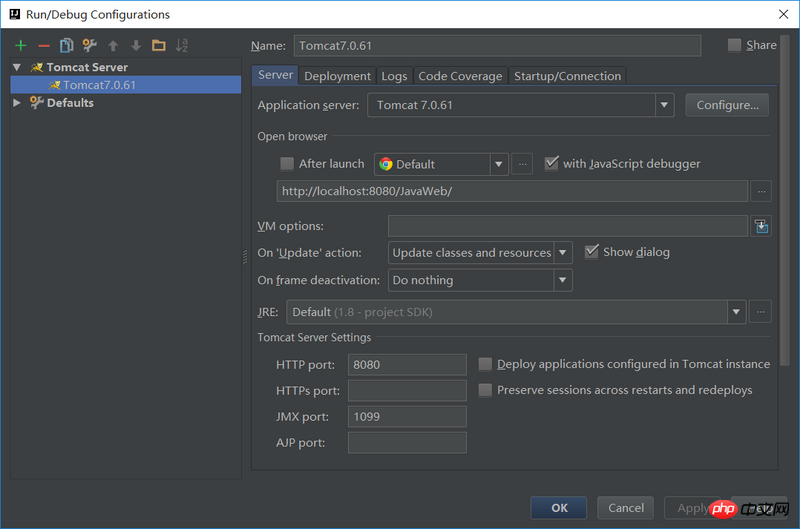Click the ellipsis button next to browser selector
The width and height of the screenshot is (800, 529).
point(522,164)
